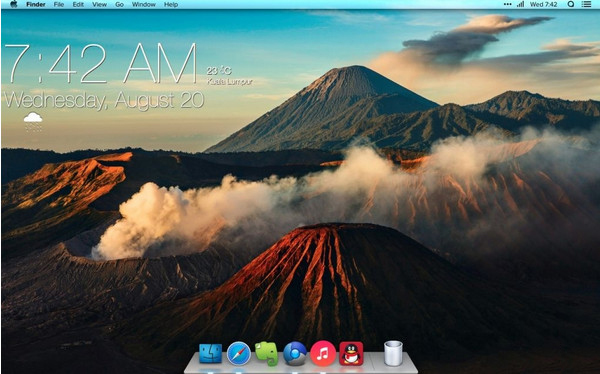Screen dimensions: 600x374
Task: Launch QQ penguin icon in dock
Action: (x=351, y=353)
